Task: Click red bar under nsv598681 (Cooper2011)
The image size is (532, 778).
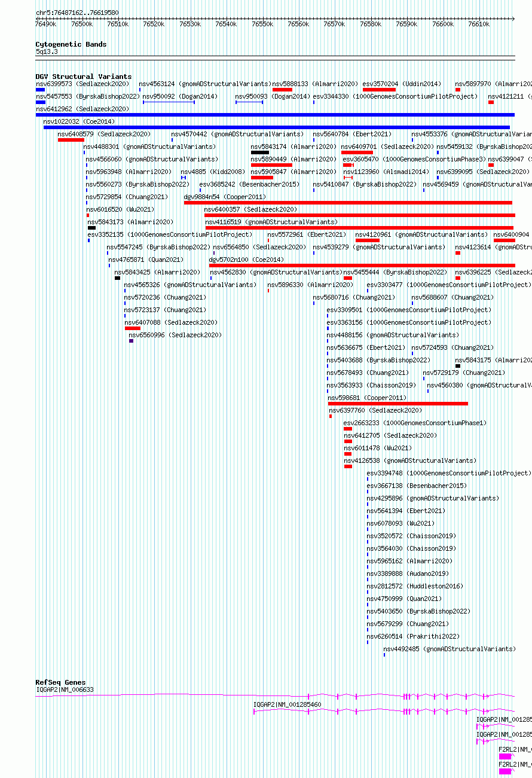Action: click(x=398, y=404)
